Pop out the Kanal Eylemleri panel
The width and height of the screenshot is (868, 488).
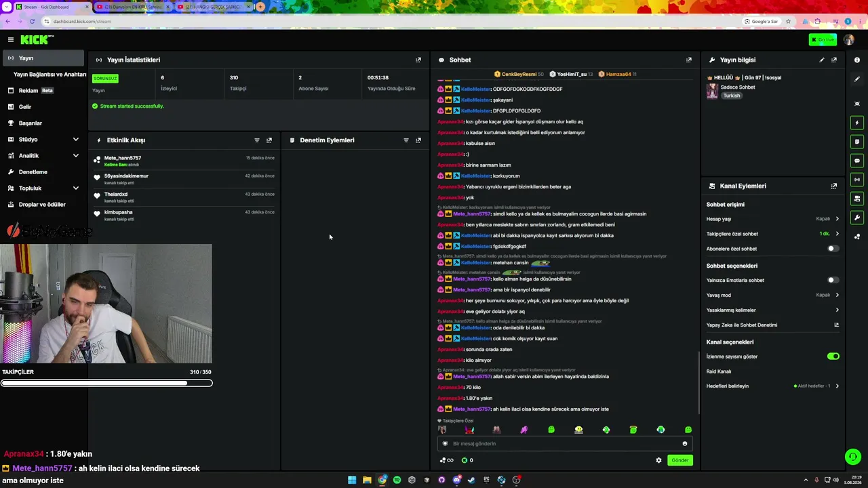pyautogui.click(x=834, y=186)
